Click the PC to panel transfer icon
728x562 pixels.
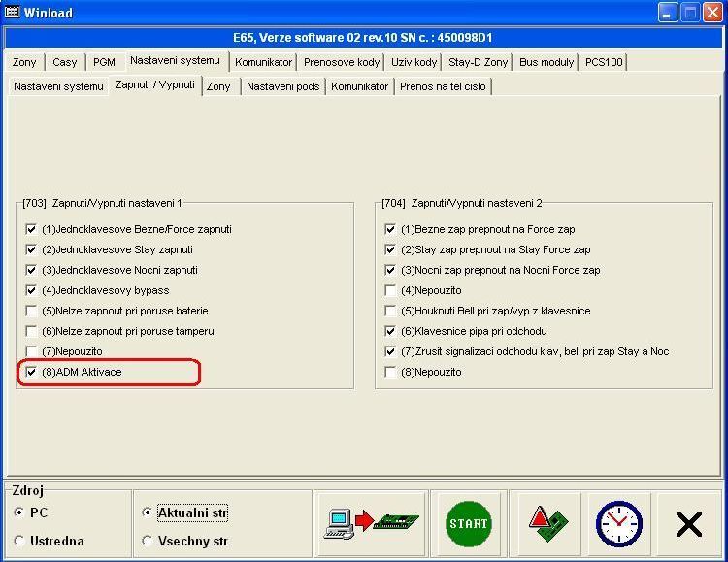coord(372,524)
